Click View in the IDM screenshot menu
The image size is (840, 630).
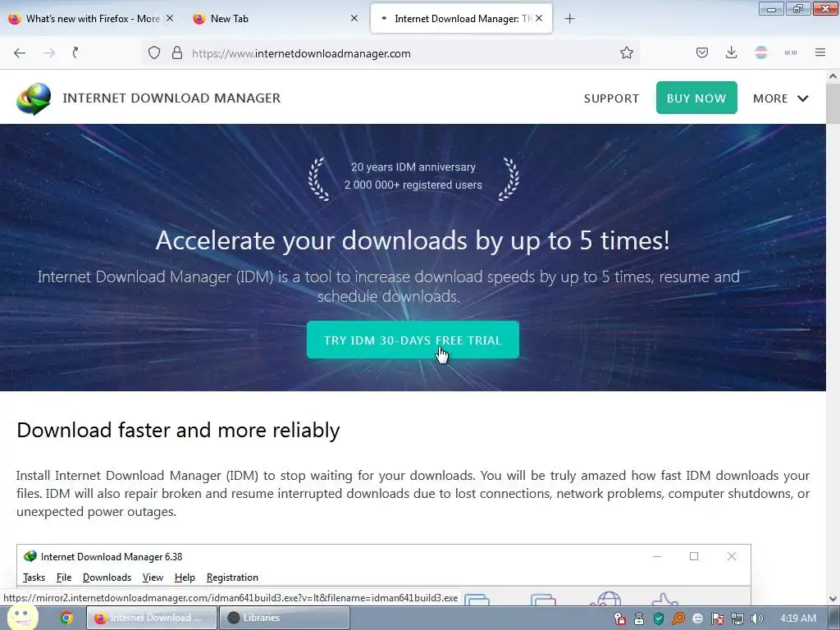point(153,577)
